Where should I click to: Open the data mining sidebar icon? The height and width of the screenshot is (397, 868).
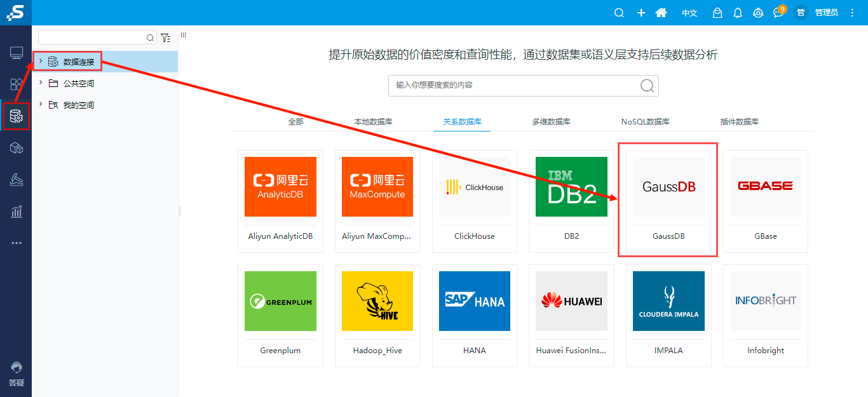(17, 180)
